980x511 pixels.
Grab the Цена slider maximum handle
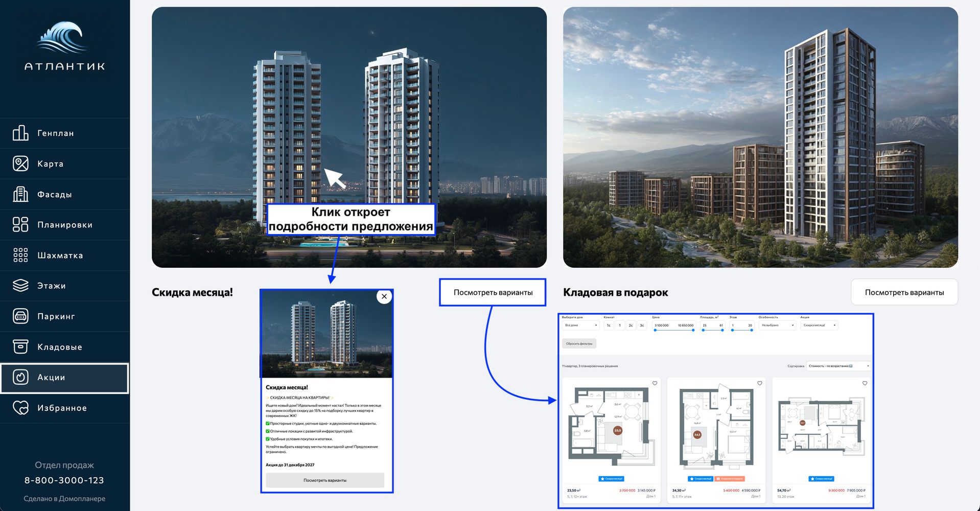(x=693, y=330)
